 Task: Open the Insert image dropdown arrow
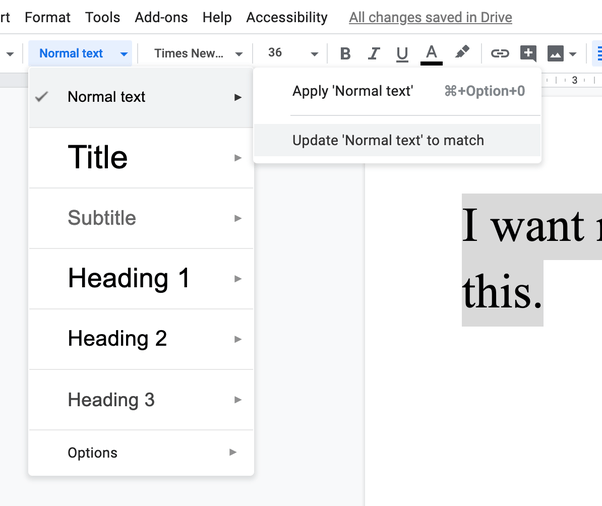click(573, 54)
